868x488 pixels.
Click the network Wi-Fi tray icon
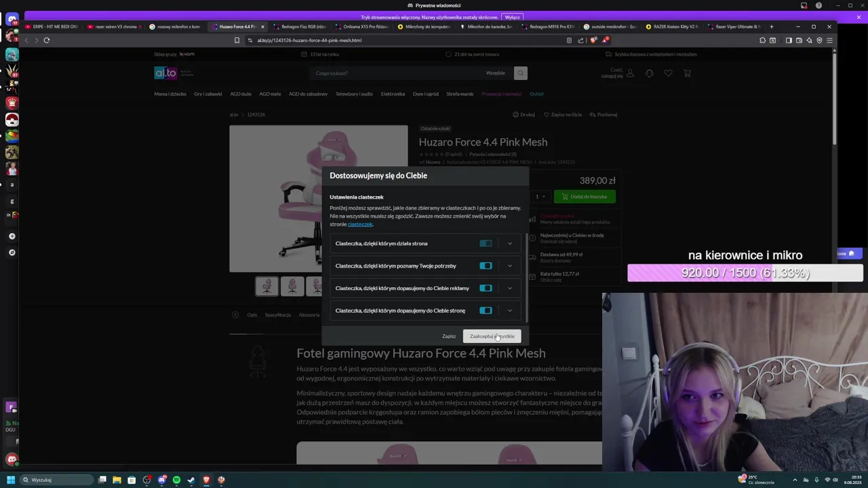[x=827, y=480]
